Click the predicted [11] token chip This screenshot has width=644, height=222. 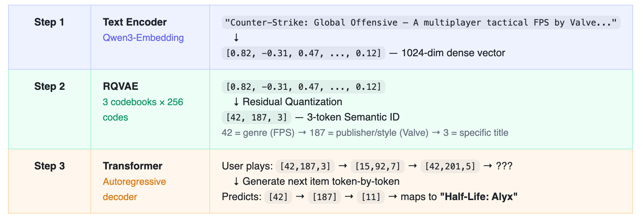coord(371,197)
